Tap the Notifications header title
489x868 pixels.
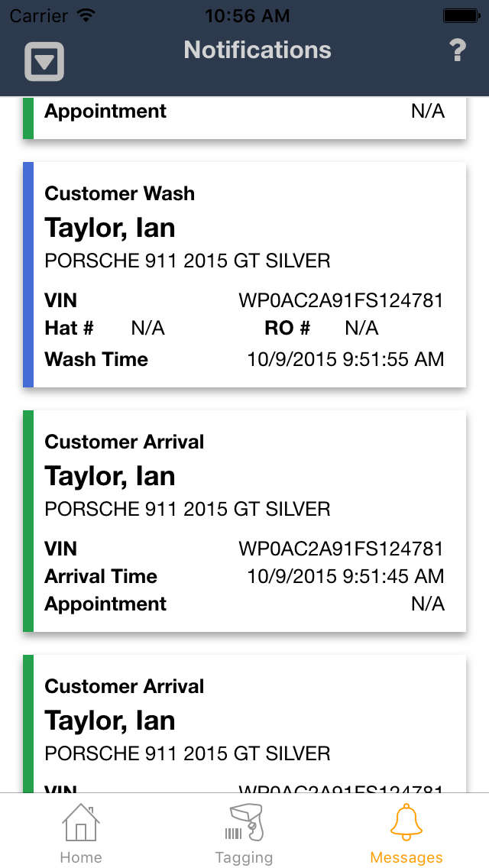tap(257, 50)
